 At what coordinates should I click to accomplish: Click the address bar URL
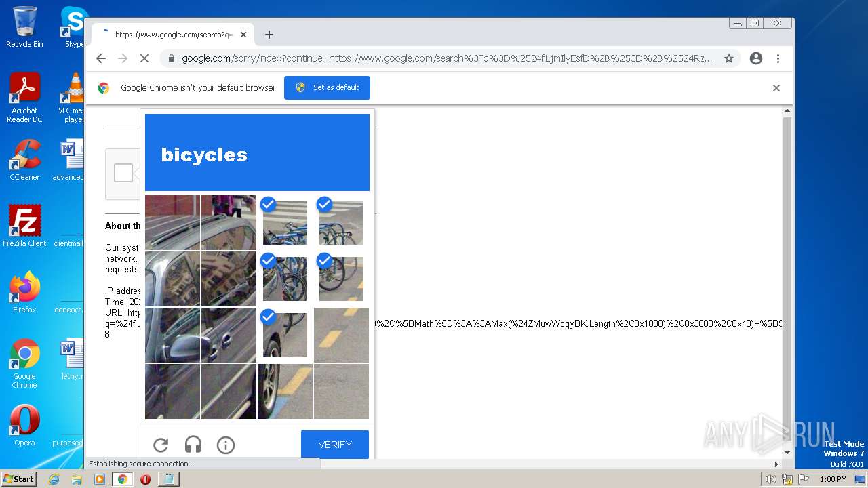pyautogui.click(x=447, y=58)
